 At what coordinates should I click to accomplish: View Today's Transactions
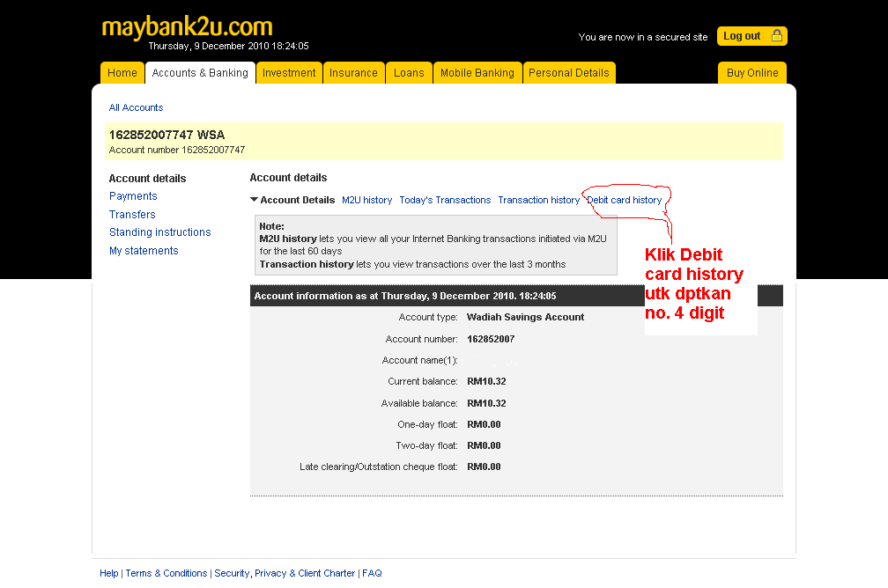click(445, 200)
